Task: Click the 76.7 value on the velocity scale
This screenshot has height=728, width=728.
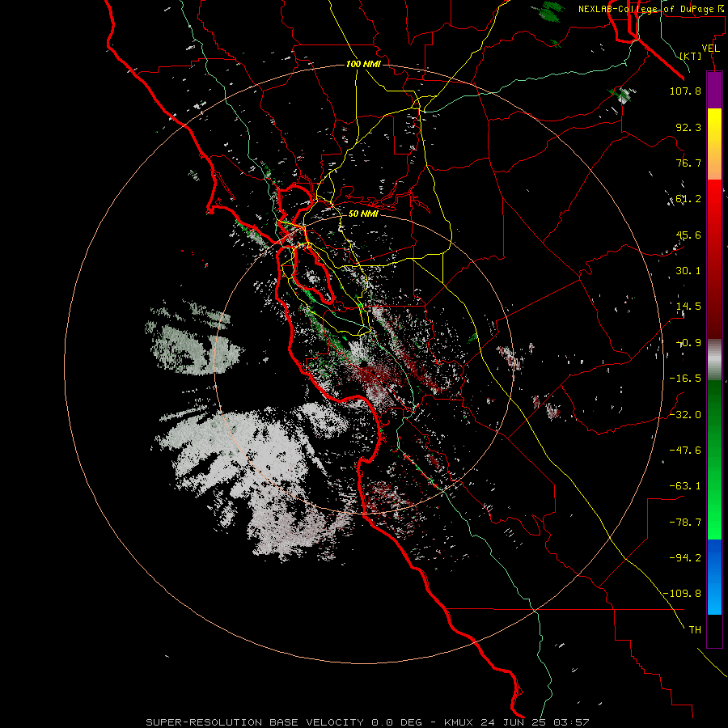Action: pos(688,163)
